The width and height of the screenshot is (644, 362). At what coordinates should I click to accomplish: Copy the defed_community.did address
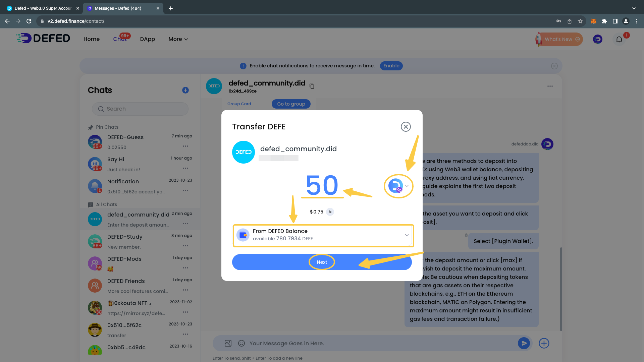point(312,86)
